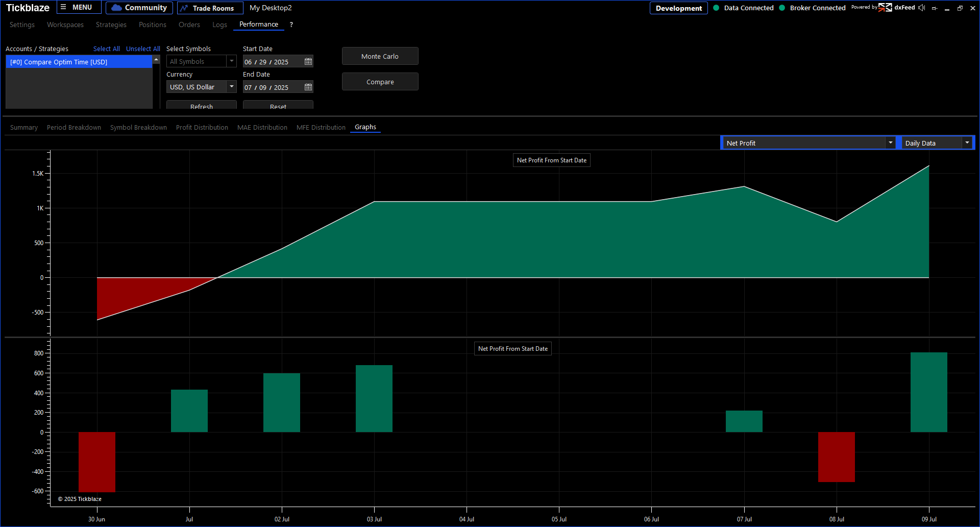
Task: Click the sound speaker icon
Action: pos(921,8)
